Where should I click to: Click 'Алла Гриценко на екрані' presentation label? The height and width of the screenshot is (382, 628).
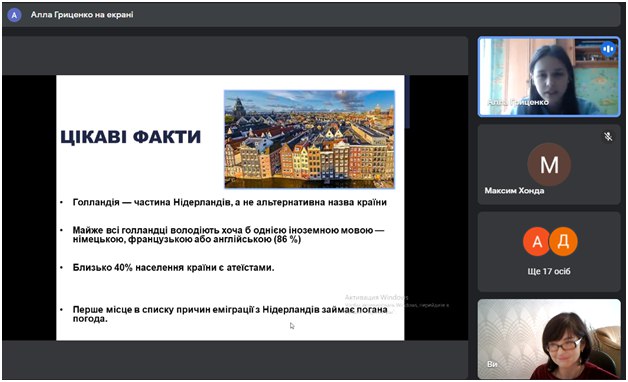coord(82,15)
